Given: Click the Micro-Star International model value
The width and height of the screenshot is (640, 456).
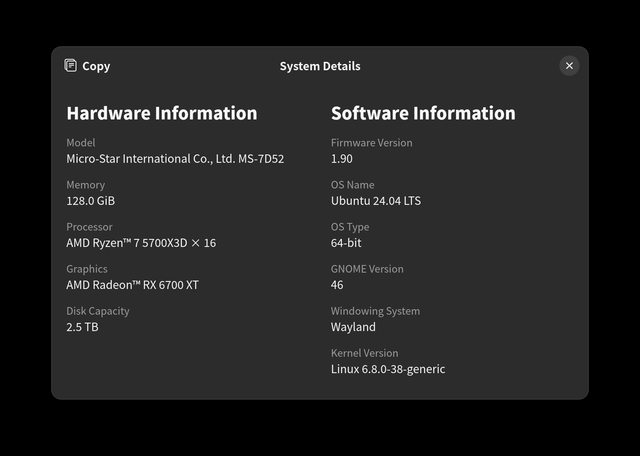Looking at the screenshot, I should coord(175,159).
